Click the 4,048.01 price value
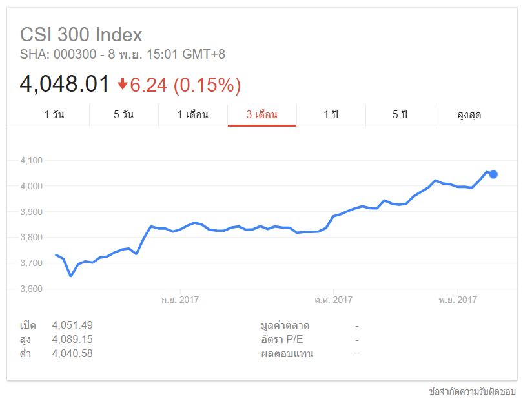The height and width of the screenshot is (403, 532). point(64,84)
